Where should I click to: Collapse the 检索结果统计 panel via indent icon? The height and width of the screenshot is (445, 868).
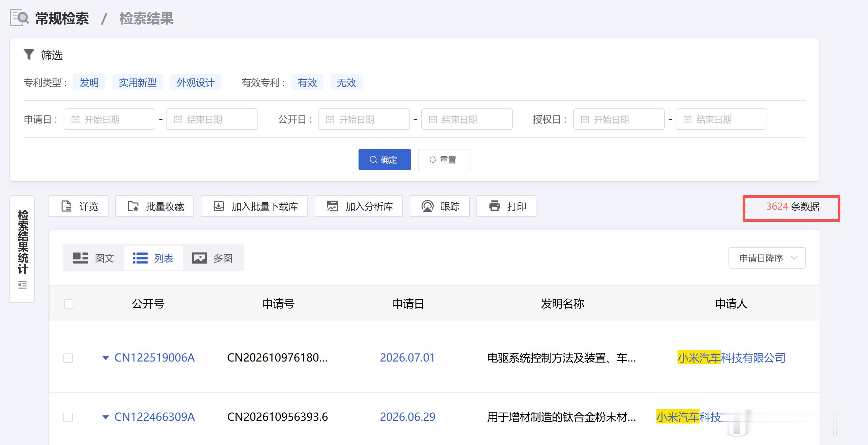coord(23,285)
